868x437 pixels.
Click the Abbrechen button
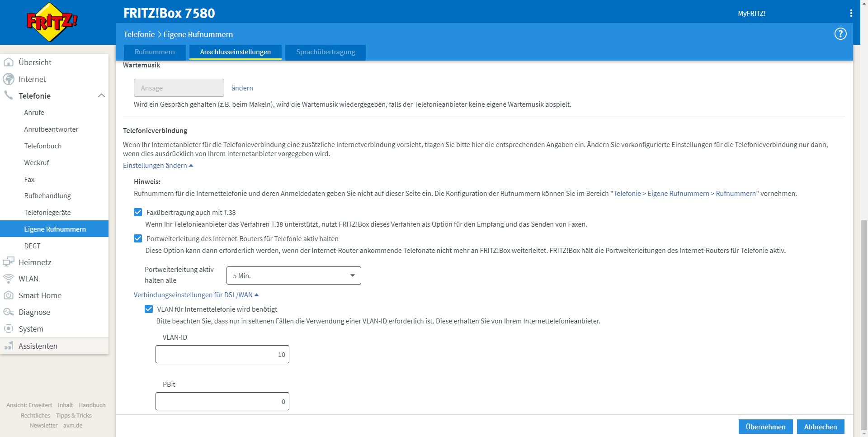click(x=821, y=427)
